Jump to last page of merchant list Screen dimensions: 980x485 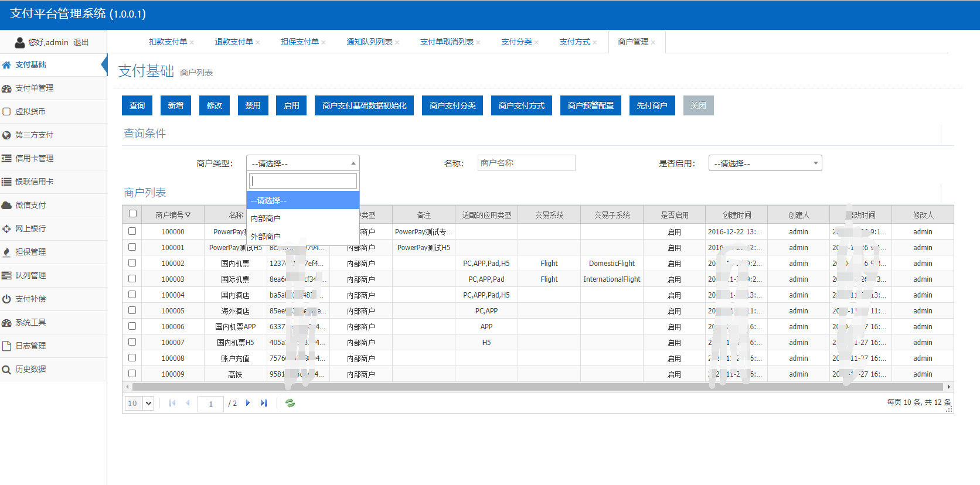(264, 403)
